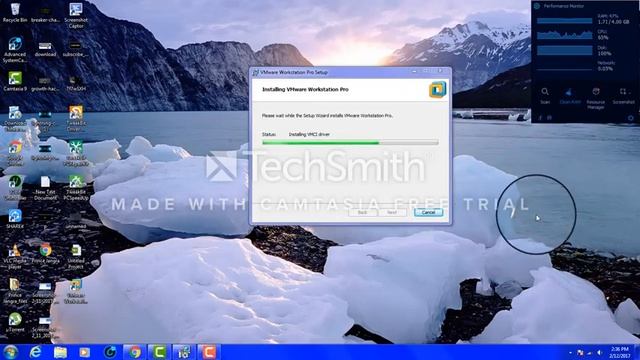Open Internet Explorer from the taskbar
The image size is (640, 360).
point(36,352)
